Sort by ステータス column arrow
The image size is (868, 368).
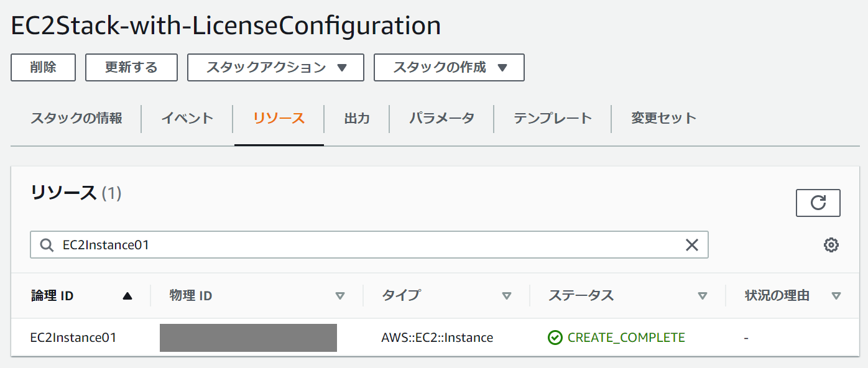tap(702, 296)
